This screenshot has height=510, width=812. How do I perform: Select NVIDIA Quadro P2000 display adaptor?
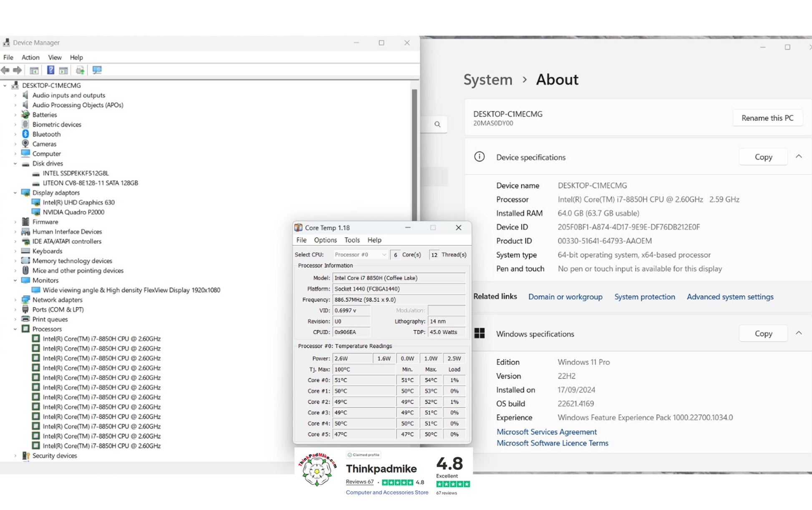pos(73,212)
